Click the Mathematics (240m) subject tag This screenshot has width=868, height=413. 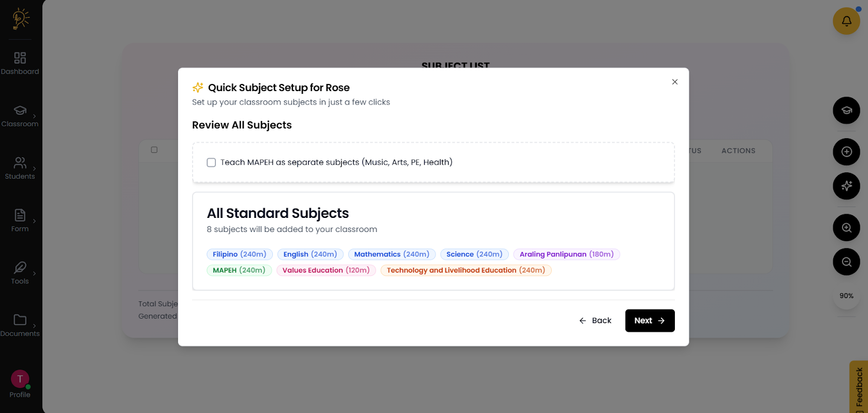click(391, 254)
